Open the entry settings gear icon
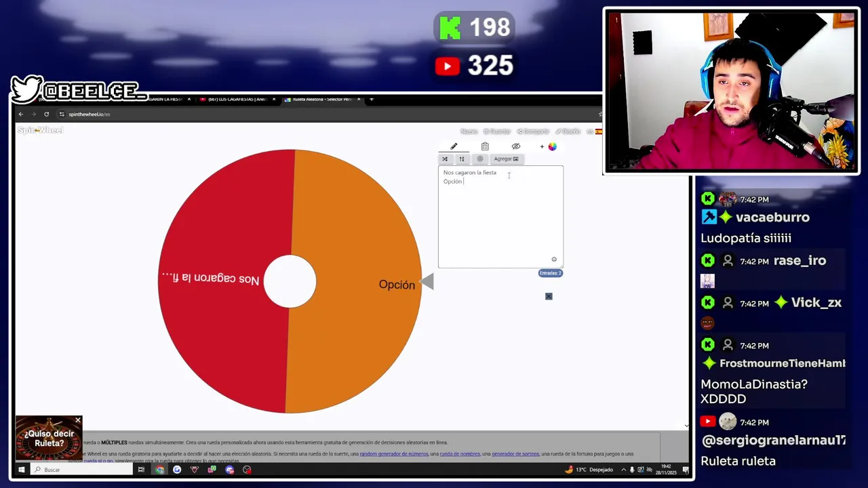 479,159
